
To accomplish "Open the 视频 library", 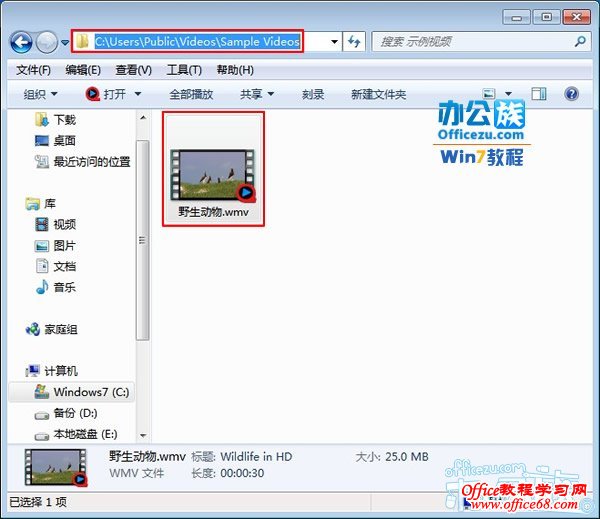I will [x=55, y=224].
